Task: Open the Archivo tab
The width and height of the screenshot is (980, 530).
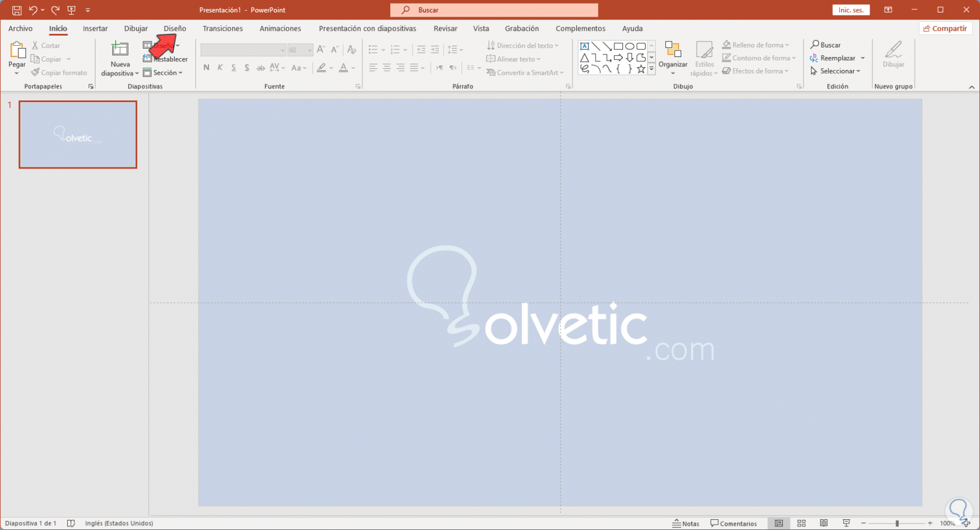Action: pyautogui.click(x=21, y=28)
